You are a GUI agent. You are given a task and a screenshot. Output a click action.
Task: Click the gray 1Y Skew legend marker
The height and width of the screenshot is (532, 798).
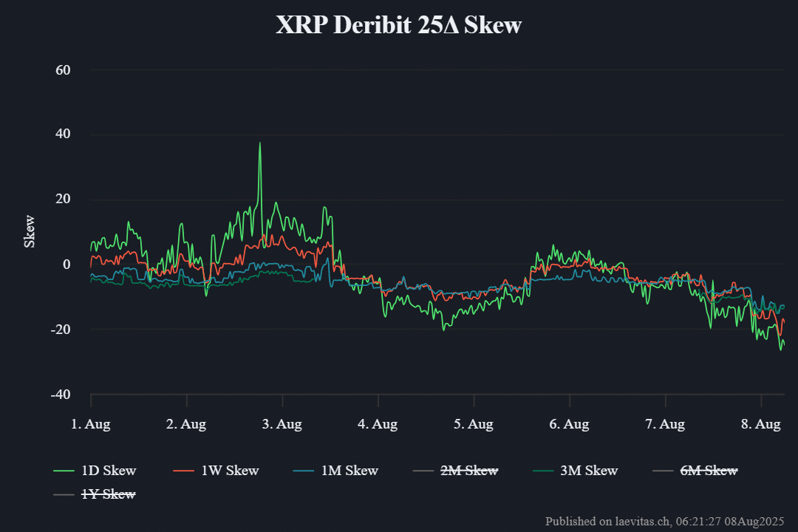[x=63, y=494]
